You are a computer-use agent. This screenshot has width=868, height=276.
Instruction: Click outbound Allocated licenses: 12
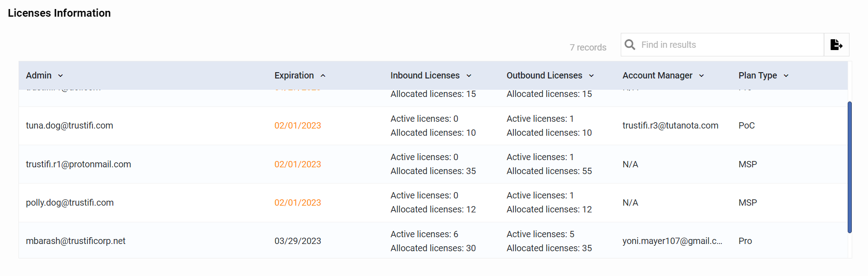(549, 209)
